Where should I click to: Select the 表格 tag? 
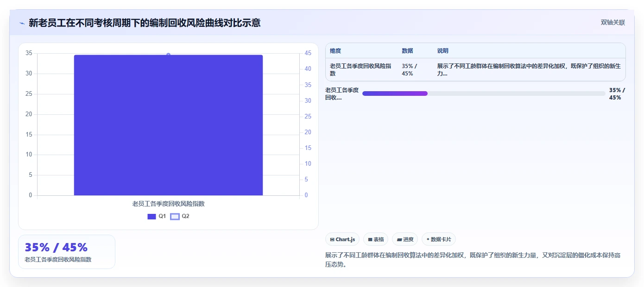tap(376, 239)
